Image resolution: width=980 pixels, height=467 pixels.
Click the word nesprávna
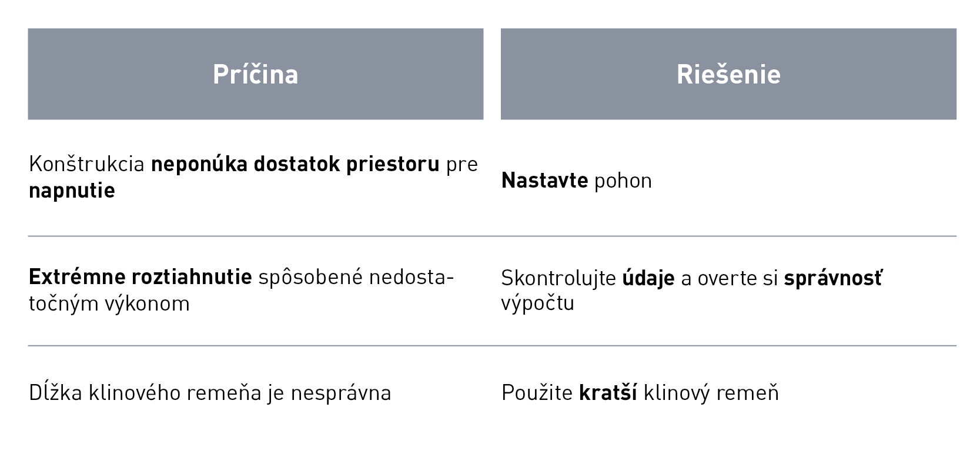click(x=341, y=393)
